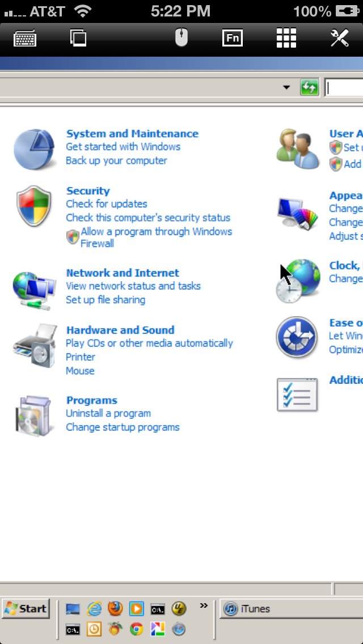Tap the mouse mode icon

click(x=181, y=38)
